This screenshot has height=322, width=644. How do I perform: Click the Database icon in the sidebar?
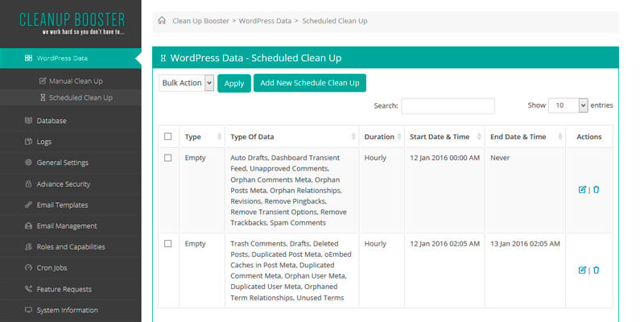[x=28, y=121]
